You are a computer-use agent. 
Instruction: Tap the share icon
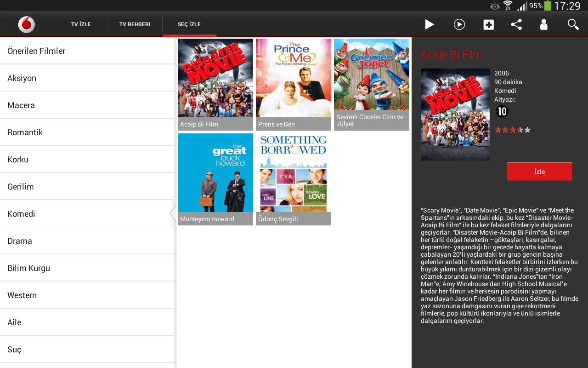click(516, 24)
